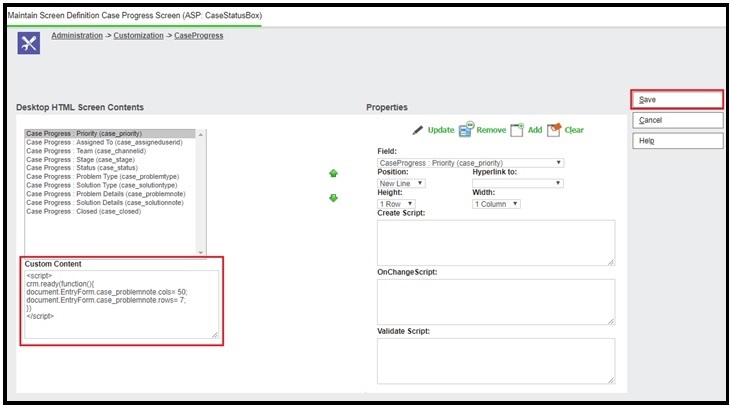Click inside the Validate Script textarea
The width and height of the screenshot is (729, 405).
point(496,361)
